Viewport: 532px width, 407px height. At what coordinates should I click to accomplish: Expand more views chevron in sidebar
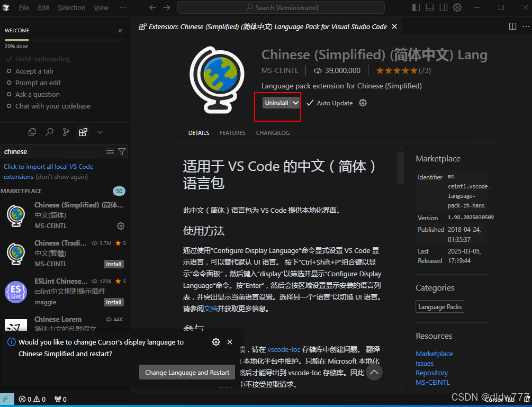100,132
